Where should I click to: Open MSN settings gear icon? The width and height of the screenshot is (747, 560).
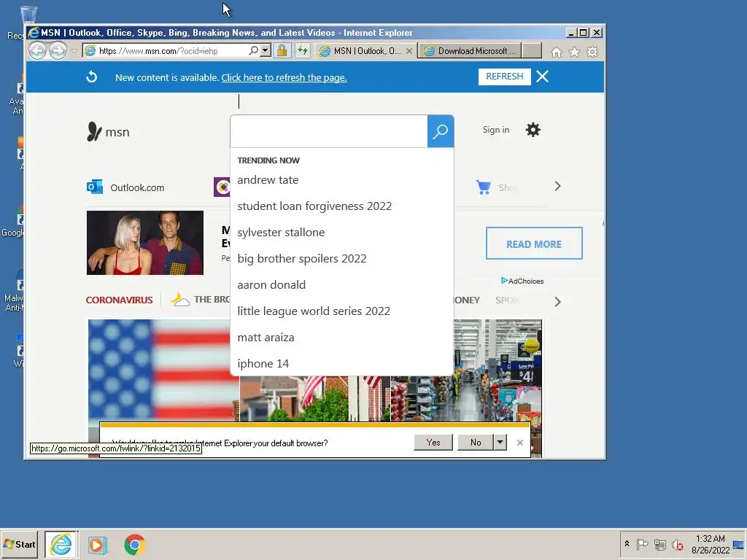(x=533, y=130)
